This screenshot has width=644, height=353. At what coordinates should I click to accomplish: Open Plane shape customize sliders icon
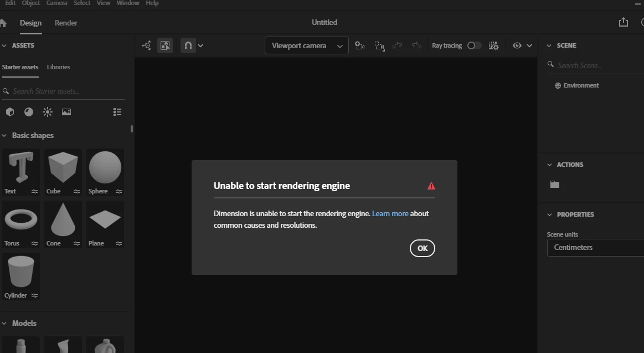[x=119, y=244]
